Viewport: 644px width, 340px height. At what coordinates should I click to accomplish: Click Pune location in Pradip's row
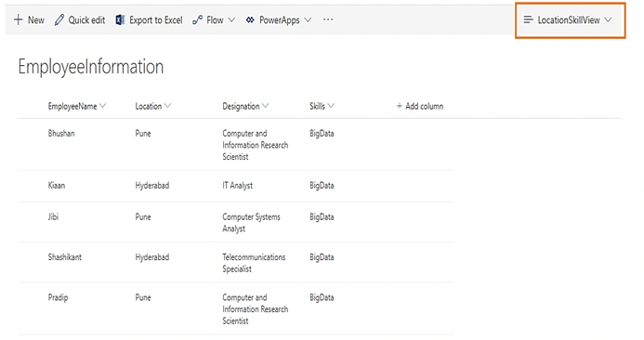143,297
